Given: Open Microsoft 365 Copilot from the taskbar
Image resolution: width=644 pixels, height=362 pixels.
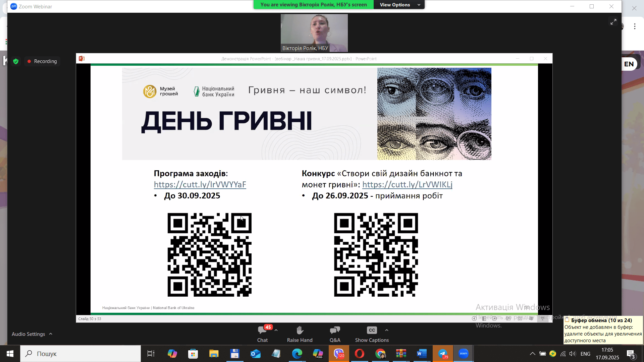Looking at the screenshot, I should pos(318,354).
